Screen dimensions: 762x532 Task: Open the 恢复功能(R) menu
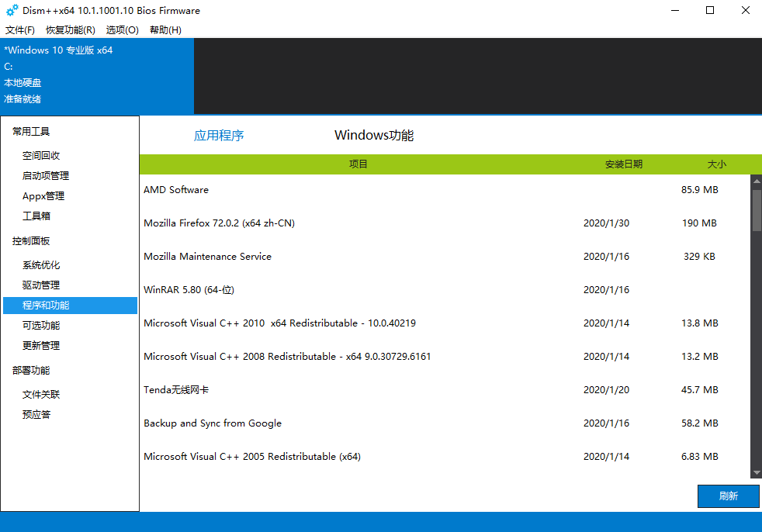[70, 29]
